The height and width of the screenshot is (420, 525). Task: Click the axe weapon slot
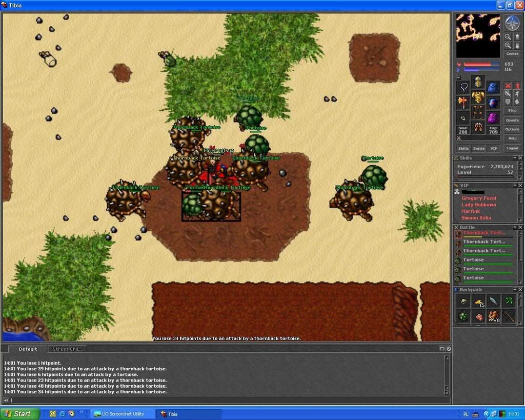pyautogui.click(x=463, y=102)
